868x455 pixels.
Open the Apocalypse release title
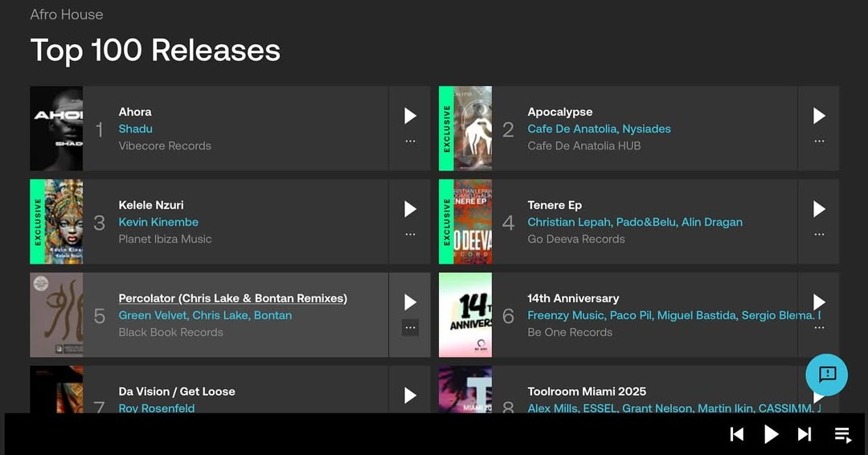pos(560,112)
